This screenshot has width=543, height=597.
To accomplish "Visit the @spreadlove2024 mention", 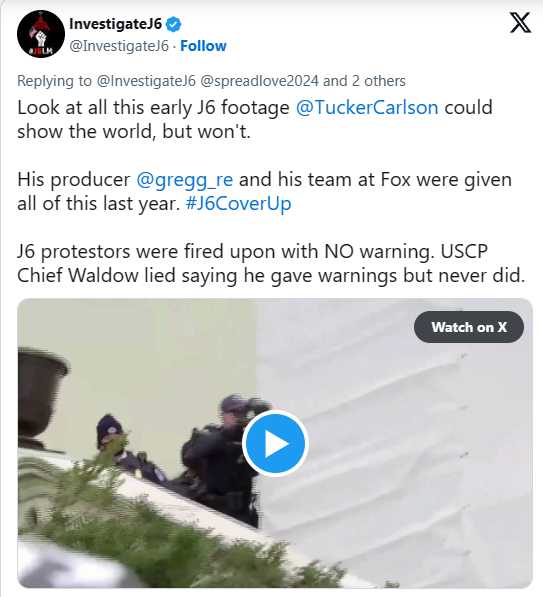I will click(259, 81).
